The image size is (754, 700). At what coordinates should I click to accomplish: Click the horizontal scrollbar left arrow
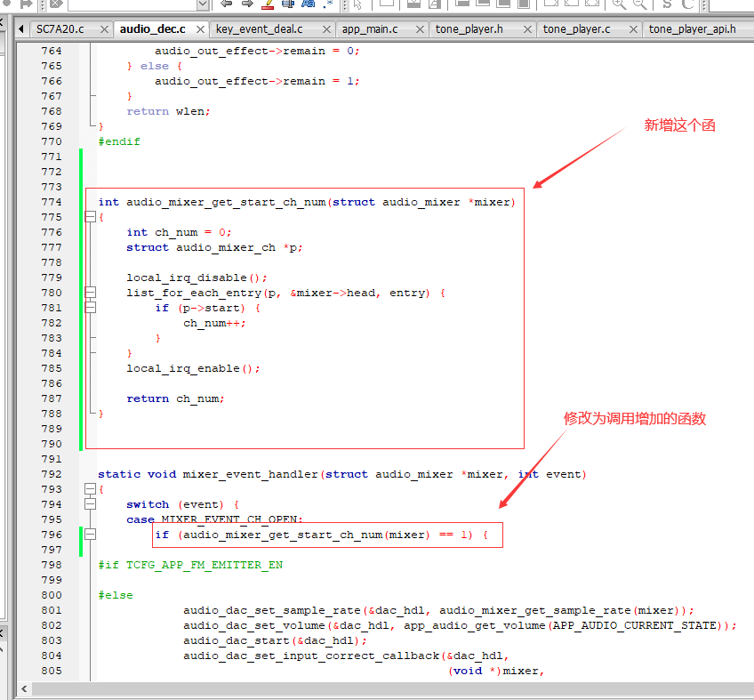[x=24, y=689]
